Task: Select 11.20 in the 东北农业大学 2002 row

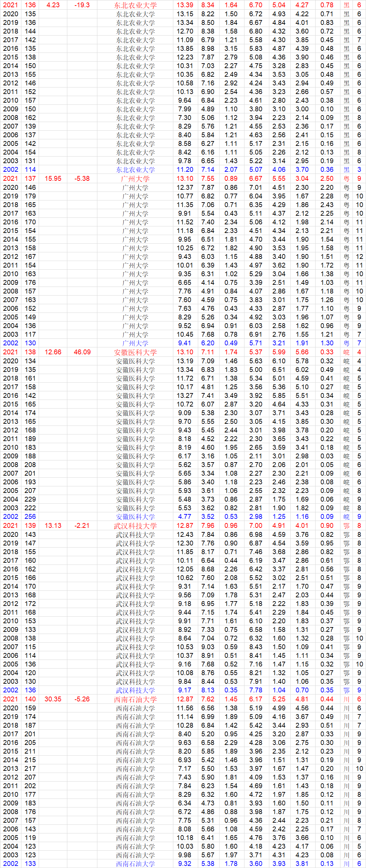Action: [x=185, y=170]
